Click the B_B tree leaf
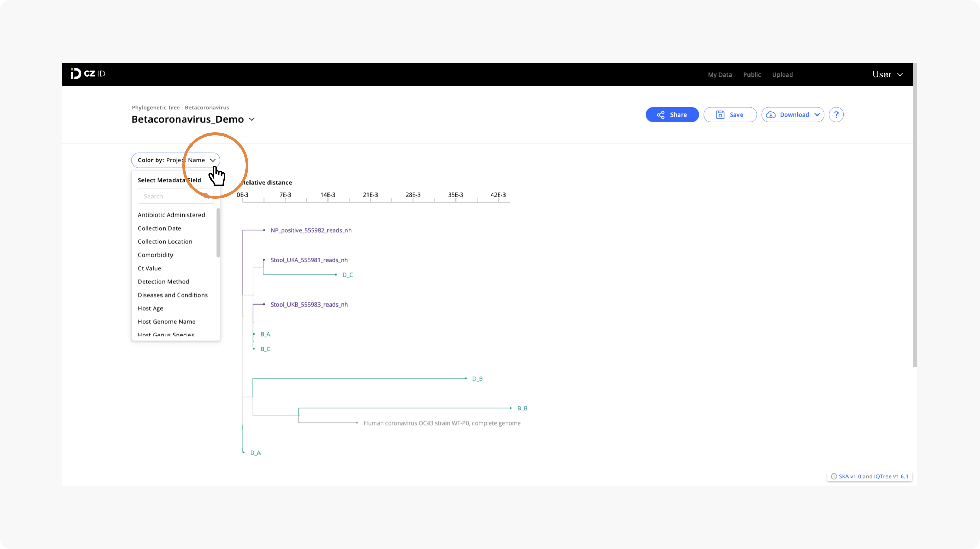 [522, 408]
